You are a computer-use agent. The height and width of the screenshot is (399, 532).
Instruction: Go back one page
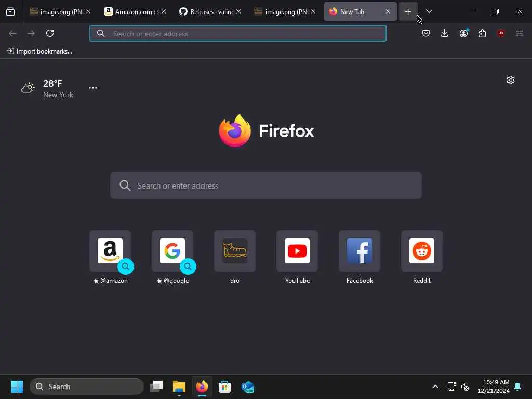click(x=12, y=33)
